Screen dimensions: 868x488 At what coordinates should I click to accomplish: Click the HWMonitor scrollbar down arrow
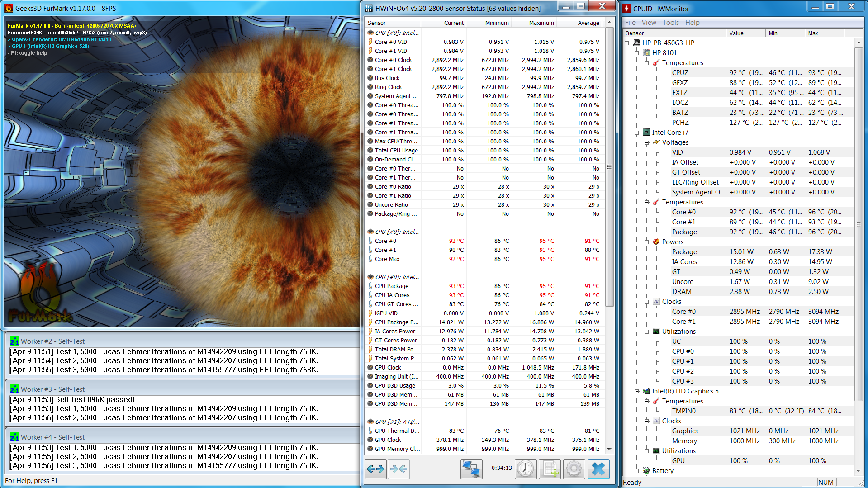[x=858, y=471]
